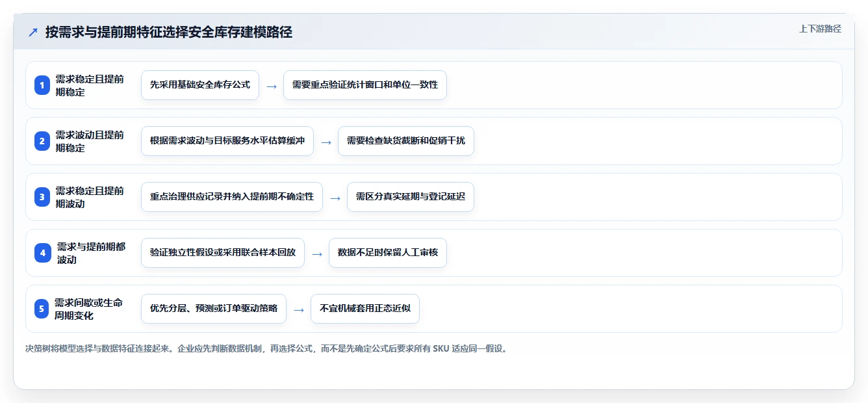Click the 根据需求波动与目标服务水平估算缓冲 box
The image size is (868, 403).
click(x=227, y=141)
